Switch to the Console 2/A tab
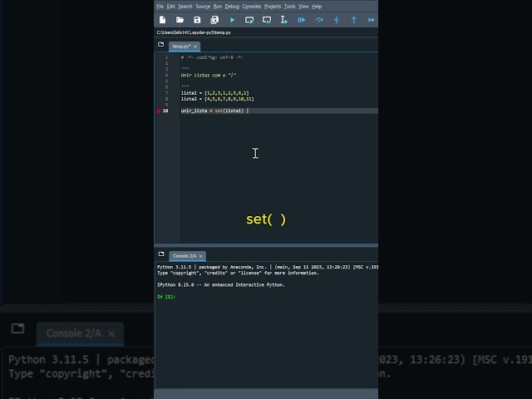 point(185,256)
